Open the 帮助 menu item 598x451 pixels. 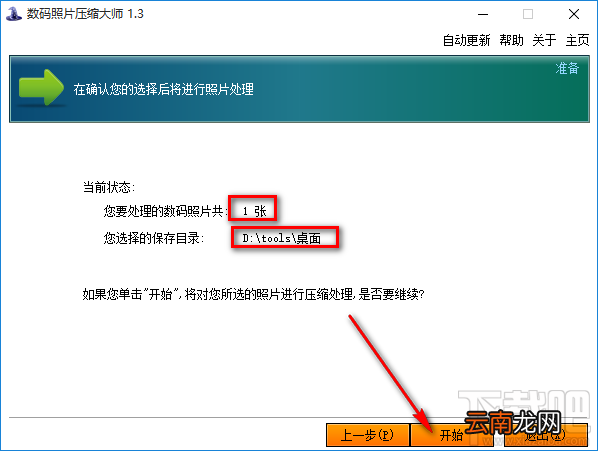[x=511, y=40]
